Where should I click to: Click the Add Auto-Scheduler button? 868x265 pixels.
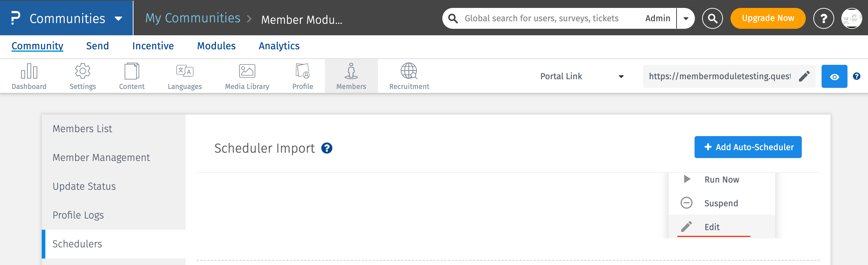coord(748,147)
